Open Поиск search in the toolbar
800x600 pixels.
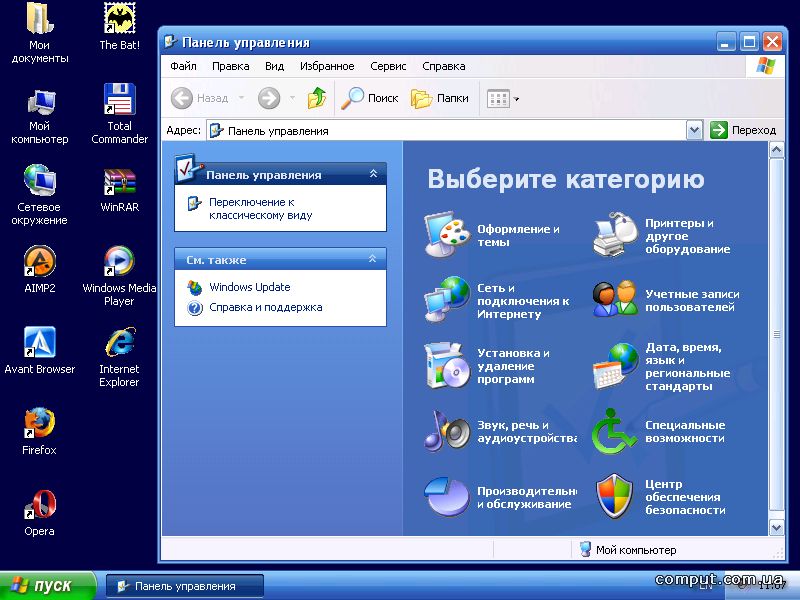pos(370,98)
